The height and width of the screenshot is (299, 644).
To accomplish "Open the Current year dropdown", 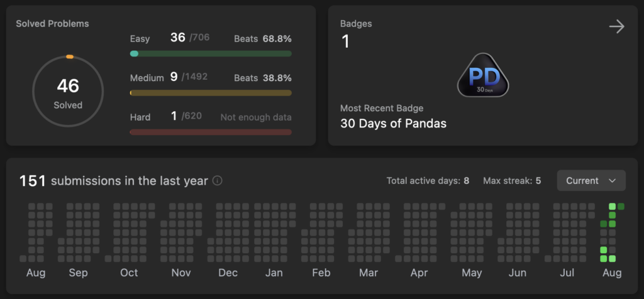I will pos(591,181).
